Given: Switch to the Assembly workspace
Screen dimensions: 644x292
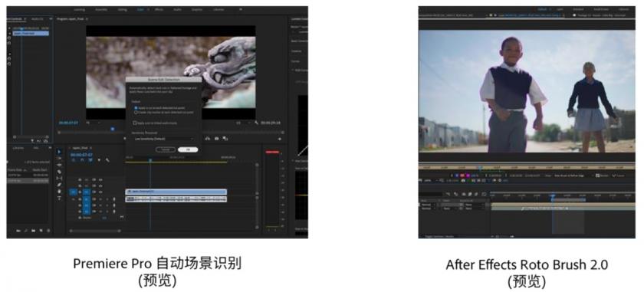Looking at the screenshot, I should 100,9.
